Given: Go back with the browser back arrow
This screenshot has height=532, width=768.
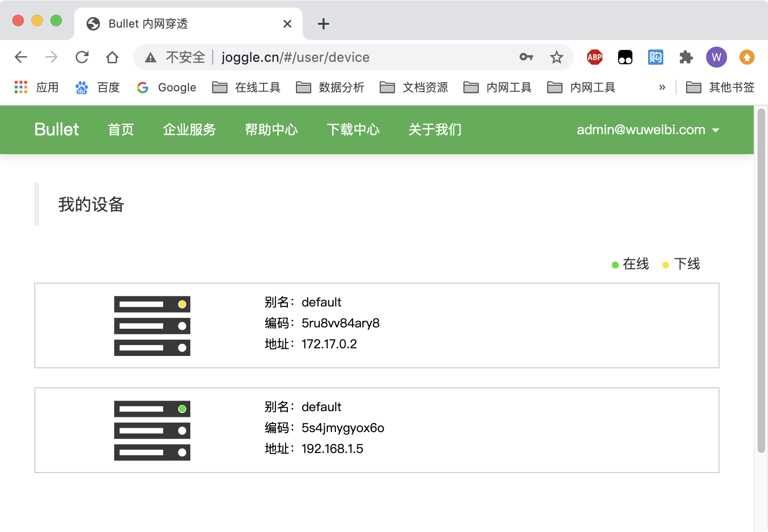Looking at the screenshot, I should pos(21,57).
